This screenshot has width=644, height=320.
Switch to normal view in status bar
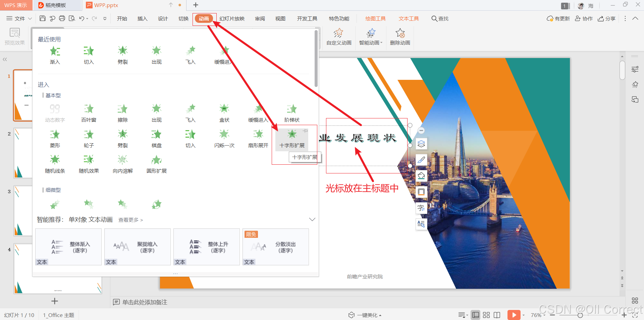(475, 315)
